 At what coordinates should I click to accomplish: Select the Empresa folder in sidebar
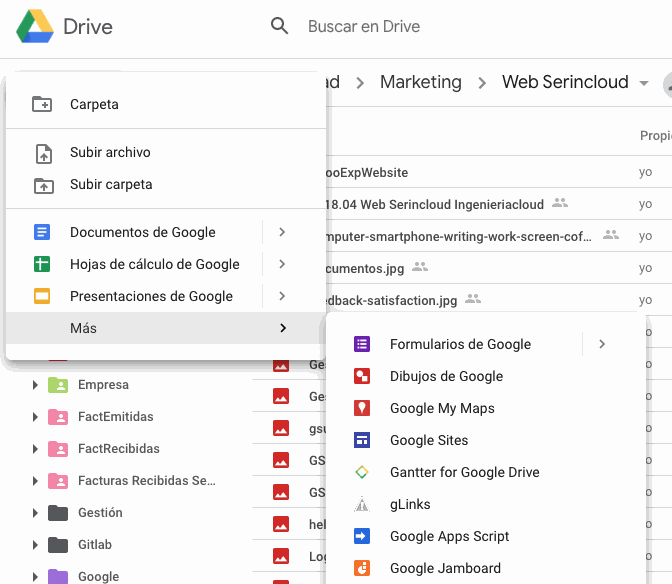click(103, 385)
